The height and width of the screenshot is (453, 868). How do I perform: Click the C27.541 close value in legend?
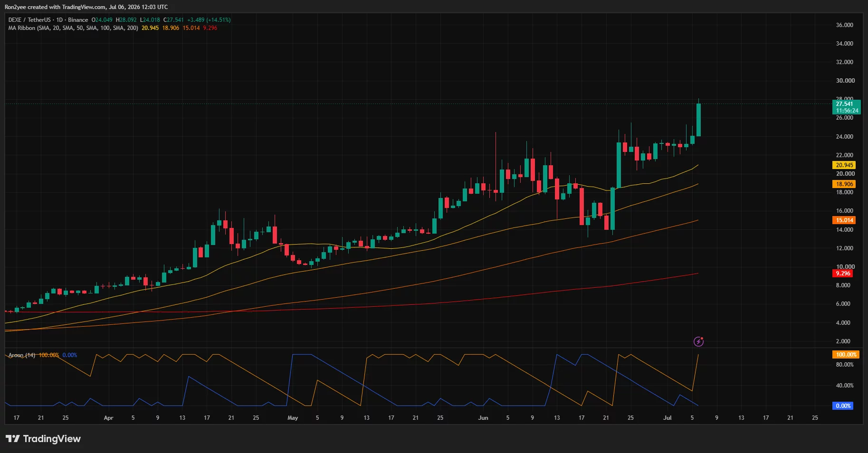coord(173,20)
